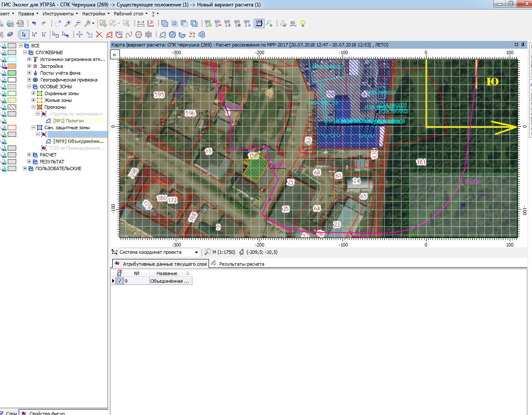
Task: Click the zoom out magnifier tool
Action: pos(78,23)
